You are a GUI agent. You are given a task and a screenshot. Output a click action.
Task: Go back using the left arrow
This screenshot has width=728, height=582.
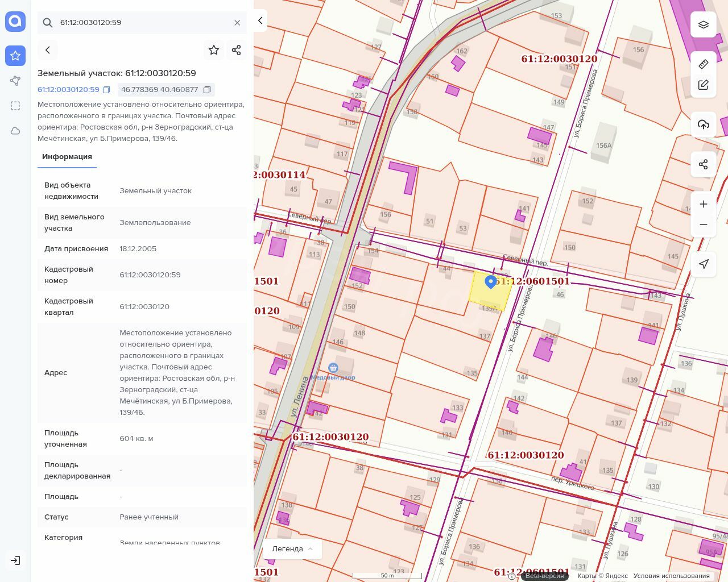coord(48,50)
